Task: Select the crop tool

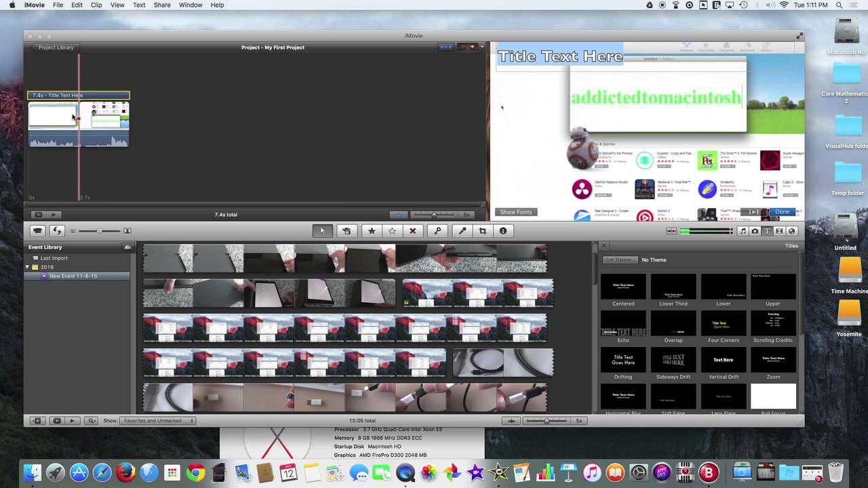Action: pos(483,231)
